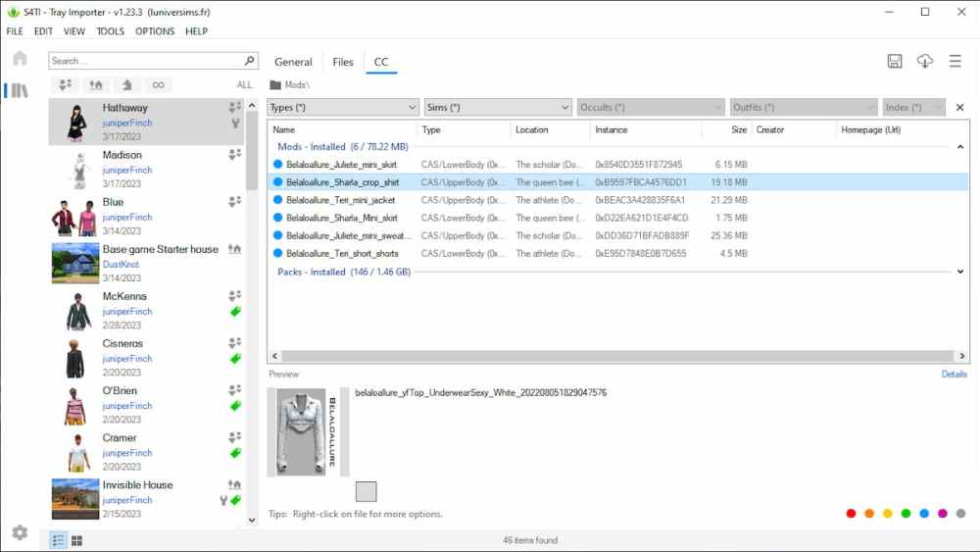Click the cloud download icon
The height and width of the screenshot is (552, 980).
click(924, 62)
